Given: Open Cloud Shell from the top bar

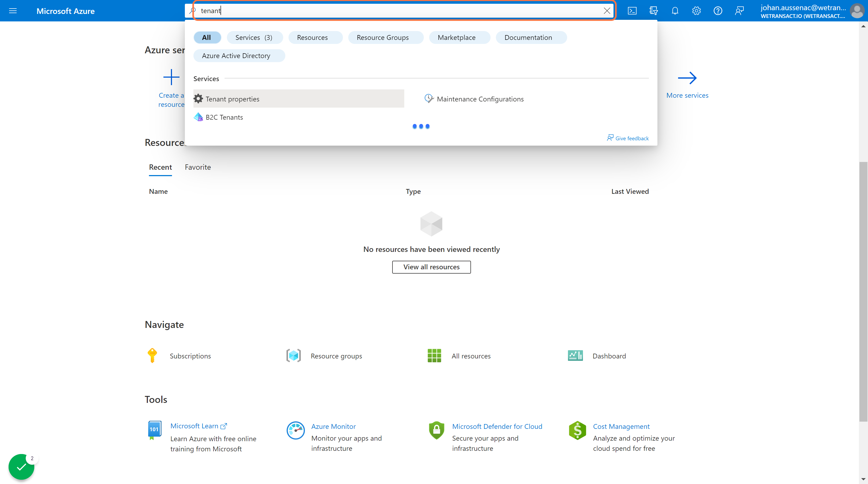Looking at the screenshot, I should 632,11.
